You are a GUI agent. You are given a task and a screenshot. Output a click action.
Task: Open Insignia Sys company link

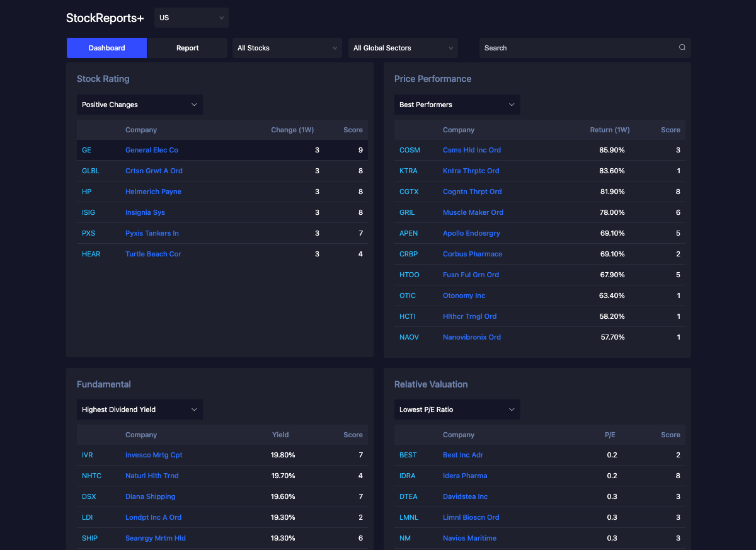pyautogui.click(x=145, y=212)
